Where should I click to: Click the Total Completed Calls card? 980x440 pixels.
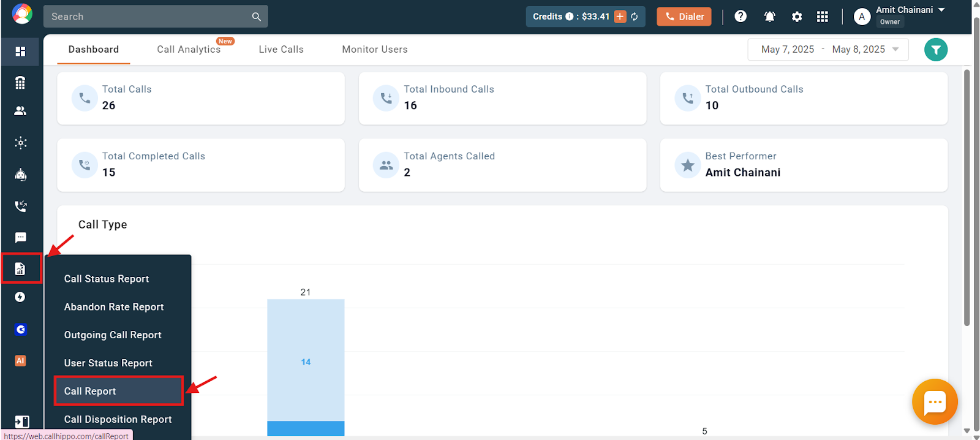(201, 165)
